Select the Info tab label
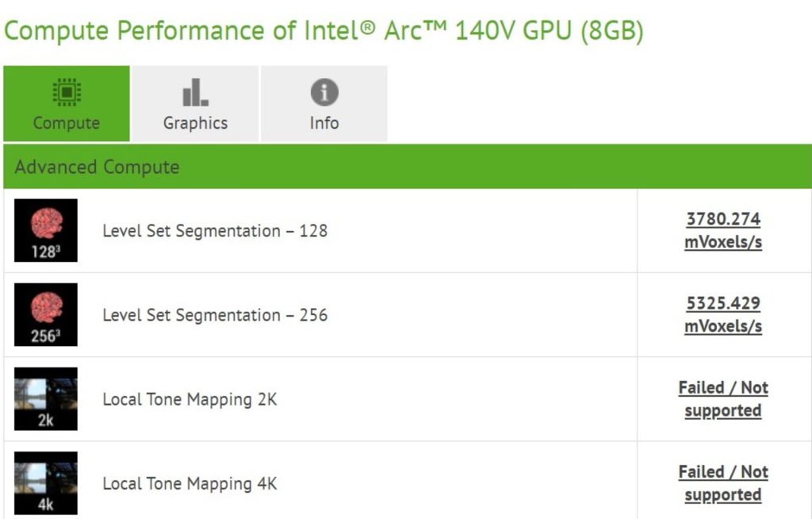 pyautogui.click(x=324, y=123)
